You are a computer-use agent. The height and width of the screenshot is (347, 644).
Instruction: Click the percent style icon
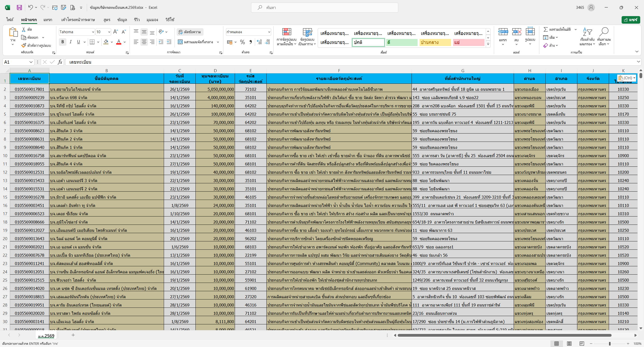click(243, 42)
